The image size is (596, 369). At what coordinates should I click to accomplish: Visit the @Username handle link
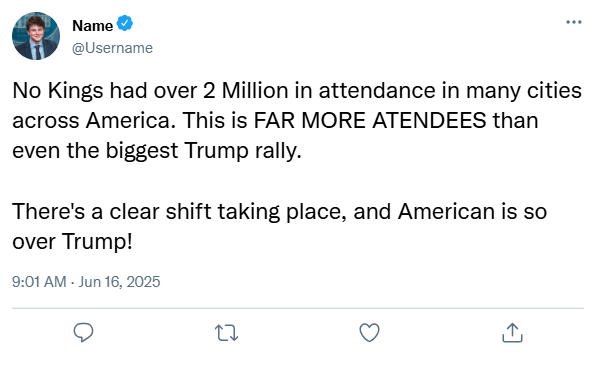pos(113,48)
